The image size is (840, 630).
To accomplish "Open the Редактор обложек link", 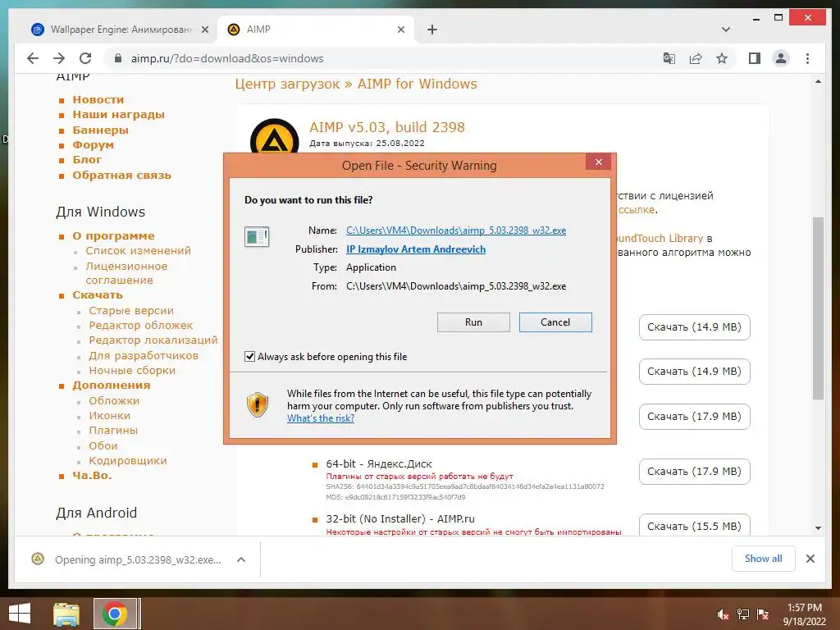I will (141, 325).
